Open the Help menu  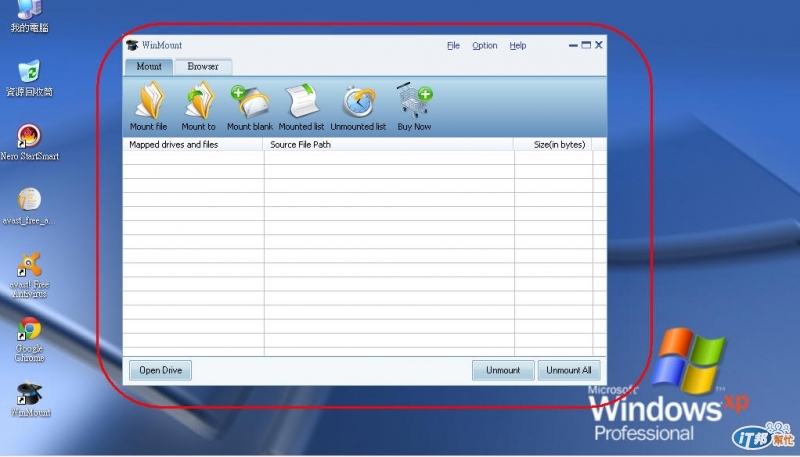pos(517,45)
